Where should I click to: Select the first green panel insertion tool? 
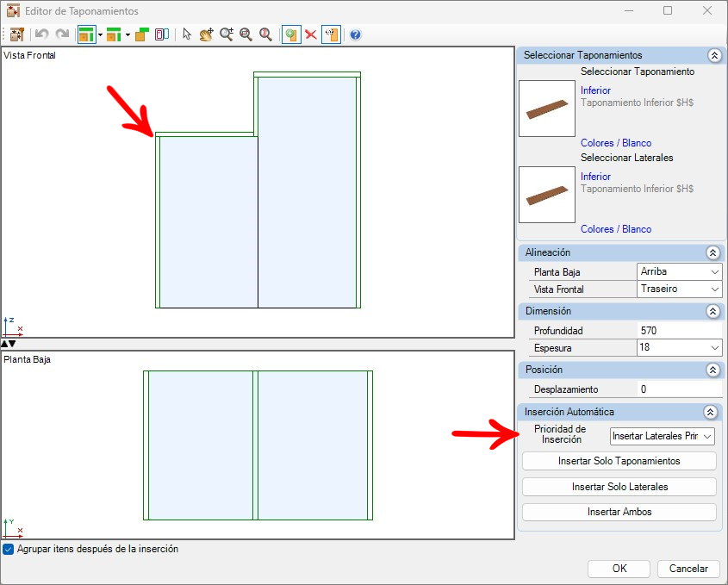[x=86, y=34]
